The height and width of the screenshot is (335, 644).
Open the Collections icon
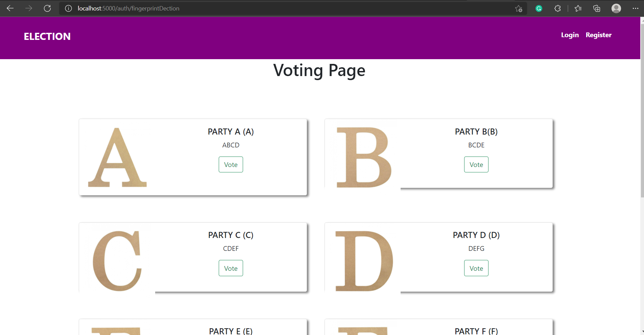pyautogui.click(x=597, y=8)
